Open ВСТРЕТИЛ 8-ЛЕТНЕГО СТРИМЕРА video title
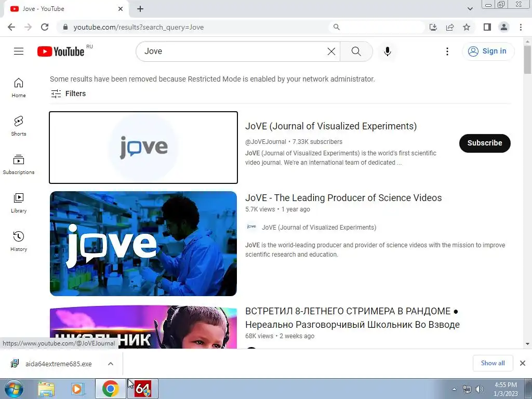Screen dimensions: 532x399 [x=352, y=318]
